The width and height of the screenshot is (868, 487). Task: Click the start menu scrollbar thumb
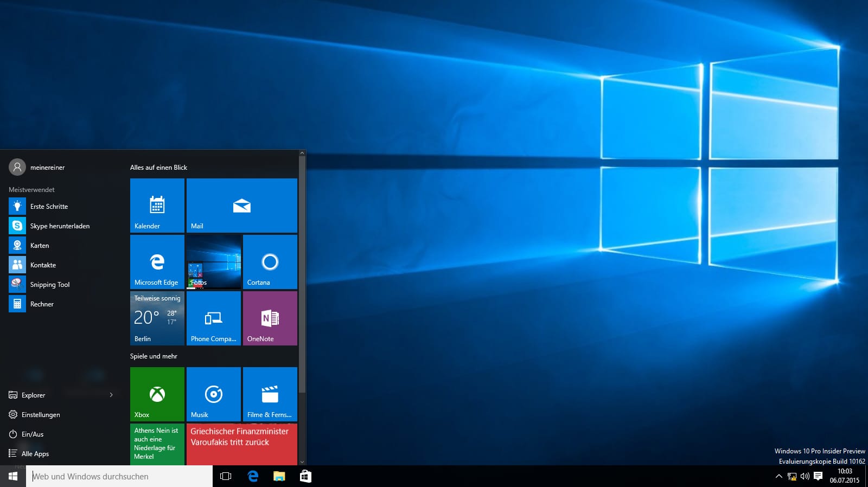(x=302, y=275)
